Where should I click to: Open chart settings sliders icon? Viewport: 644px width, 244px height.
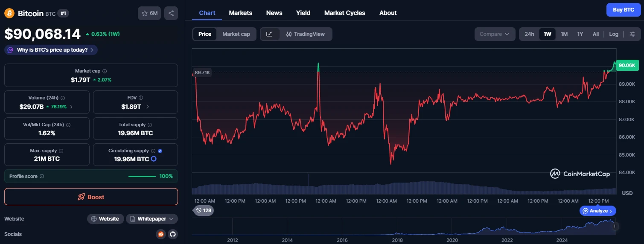pyautogui.click(x=632, y=34)
